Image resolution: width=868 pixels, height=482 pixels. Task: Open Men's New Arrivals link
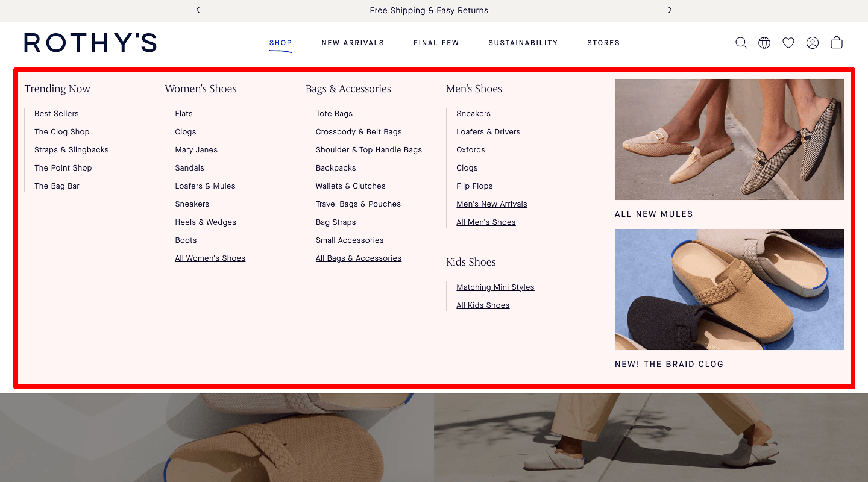pos(491,204)
